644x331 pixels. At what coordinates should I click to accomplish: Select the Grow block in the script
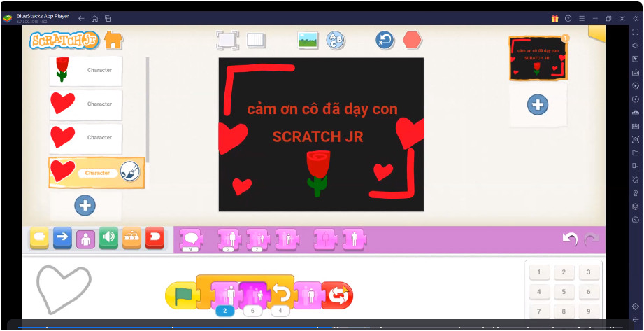(225, 294)
